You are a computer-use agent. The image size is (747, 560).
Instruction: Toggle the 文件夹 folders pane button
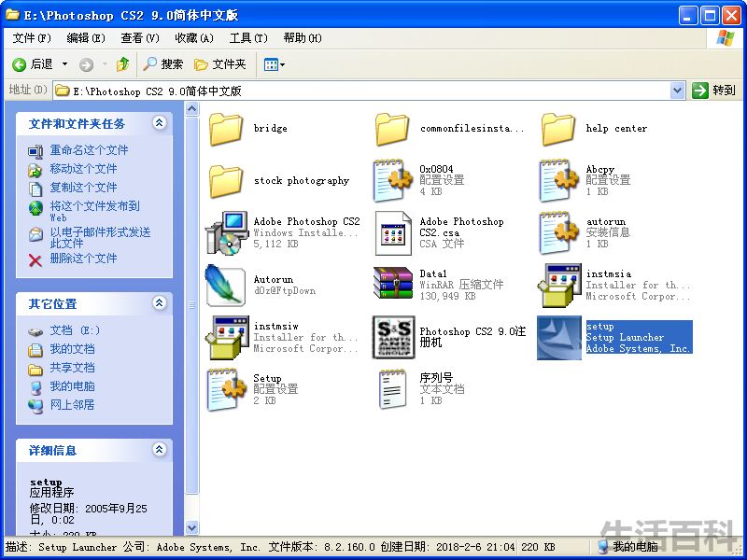[220, 63]
